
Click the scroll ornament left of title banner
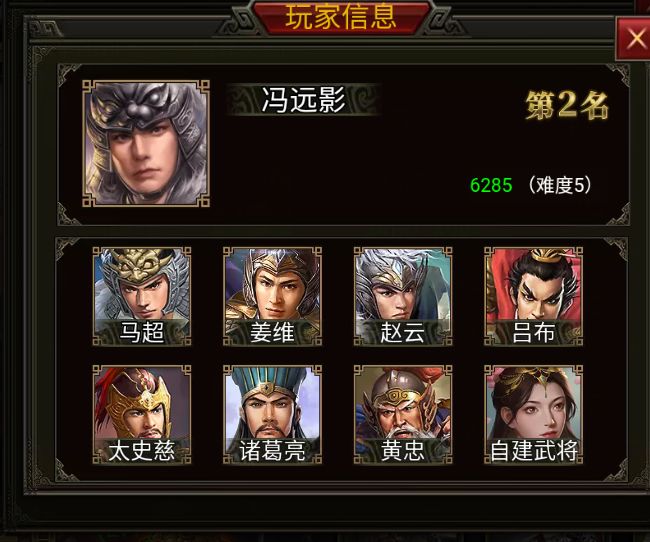[x=235, y=23]
